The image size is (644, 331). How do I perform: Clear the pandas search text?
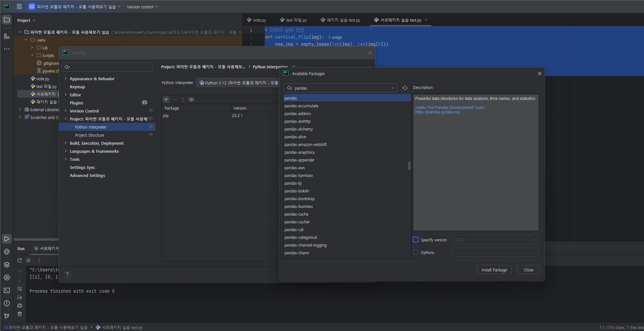click(x=393, y=88)
